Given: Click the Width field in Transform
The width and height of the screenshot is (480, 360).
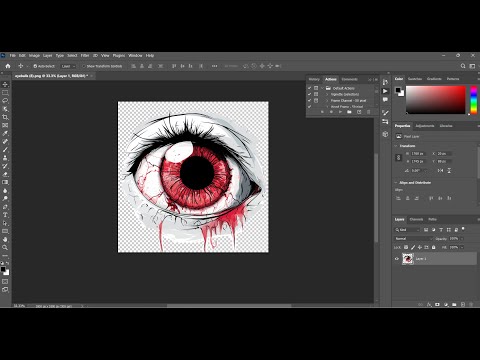Looking at the screenshot, I should click(419, 154).
